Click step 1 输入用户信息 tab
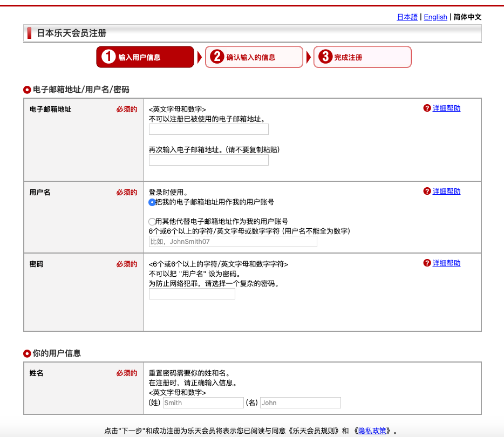 (x=145, y=57)
